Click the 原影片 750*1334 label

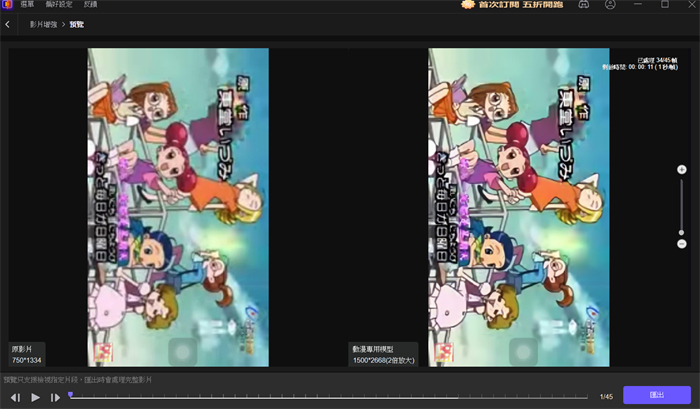click(x=27, y=355)
